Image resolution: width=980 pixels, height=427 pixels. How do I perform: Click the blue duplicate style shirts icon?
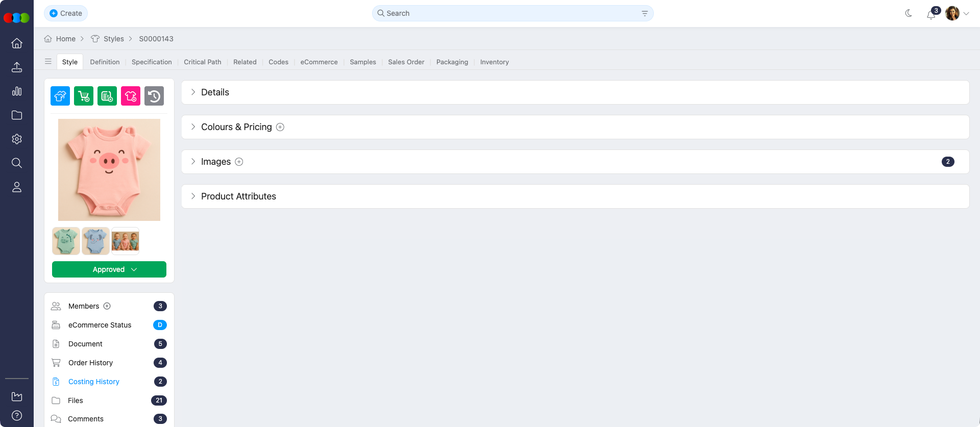coord(60,96)
